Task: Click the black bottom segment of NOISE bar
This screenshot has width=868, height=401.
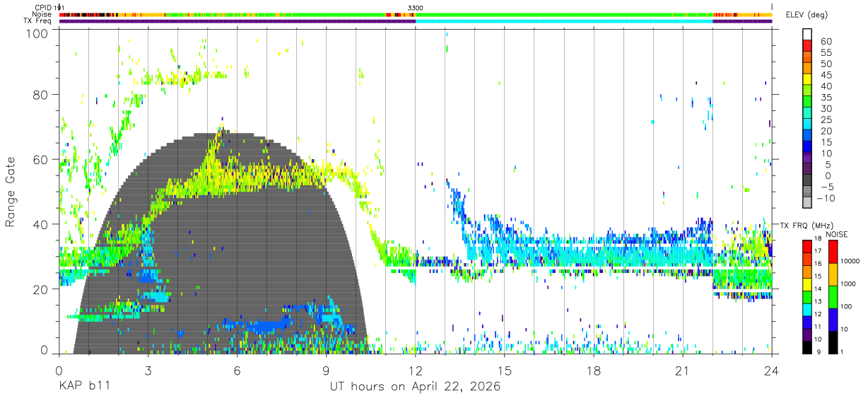Action: pyautogui.click(x=833, y=342)
